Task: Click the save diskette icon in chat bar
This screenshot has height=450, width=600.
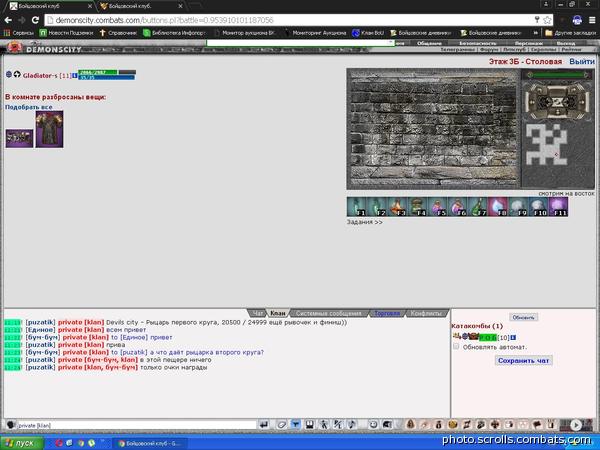Action: 310,424
